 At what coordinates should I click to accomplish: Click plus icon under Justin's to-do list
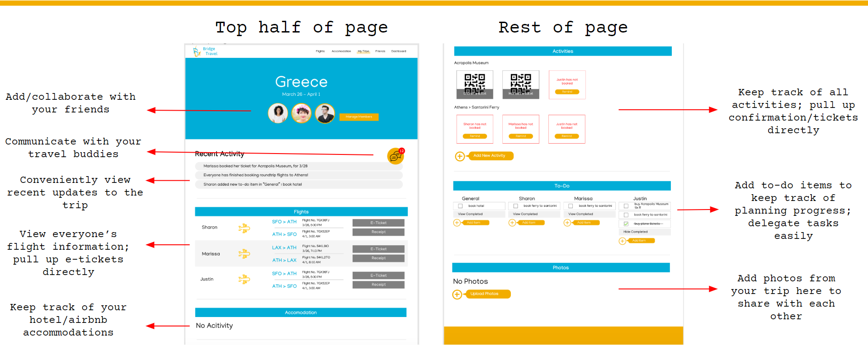(623, 241)
